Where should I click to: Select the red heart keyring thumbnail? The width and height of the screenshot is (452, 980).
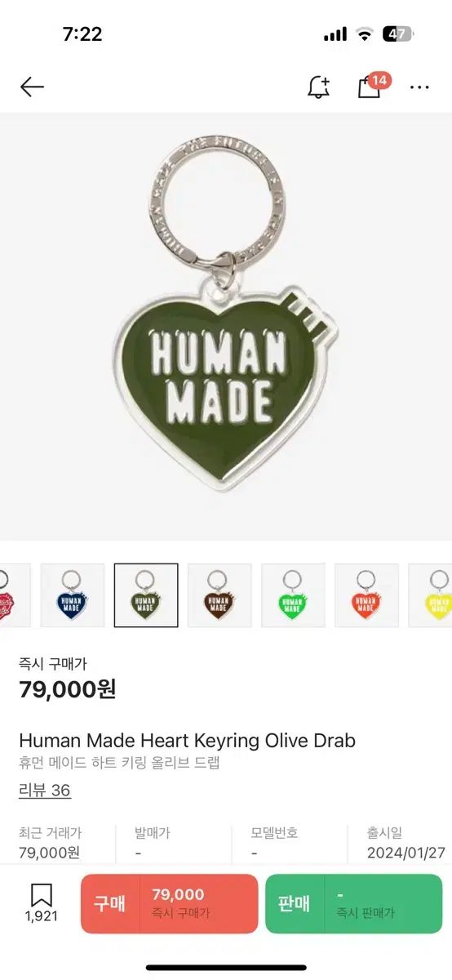(x=15, y=595)
